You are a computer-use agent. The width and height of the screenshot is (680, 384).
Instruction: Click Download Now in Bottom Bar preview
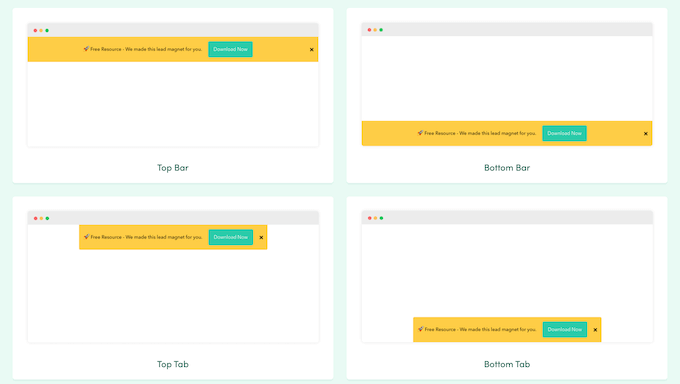tap(564, 133)
